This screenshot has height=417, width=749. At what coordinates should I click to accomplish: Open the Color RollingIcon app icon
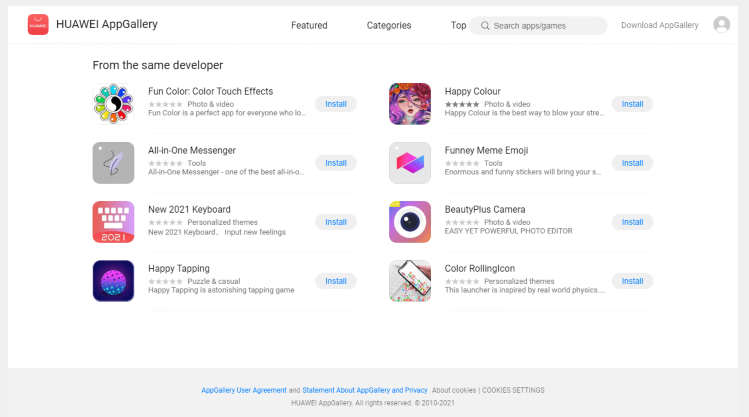[410, 281]
